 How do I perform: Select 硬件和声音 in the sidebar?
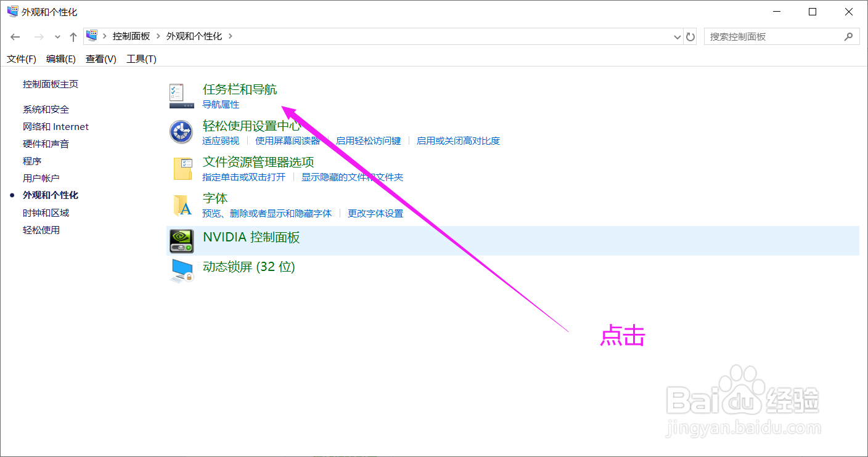[x=46, y=144]
